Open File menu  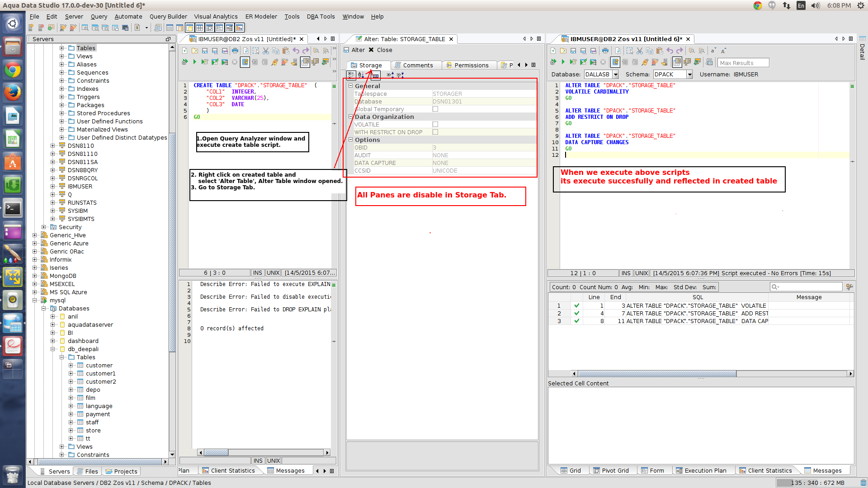click(34, 16)
